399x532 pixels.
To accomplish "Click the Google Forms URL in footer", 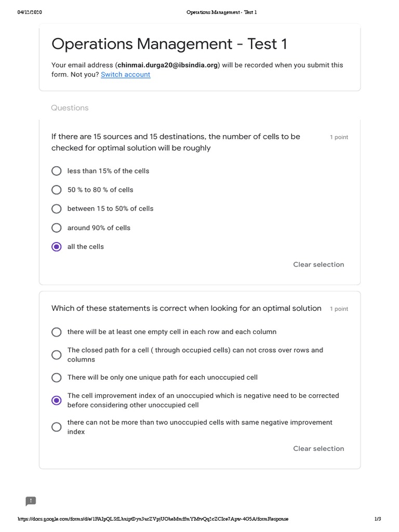I will [x=153, y=519].
